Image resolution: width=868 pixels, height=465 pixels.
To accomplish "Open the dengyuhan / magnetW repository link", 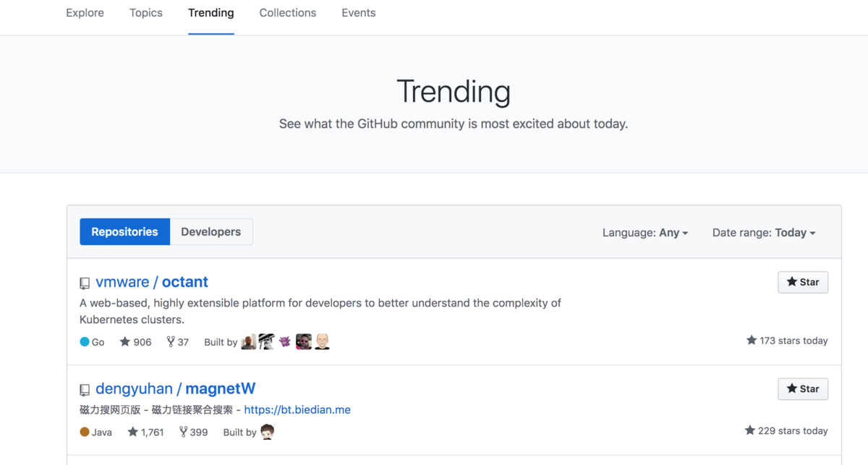I will [176, 388].
